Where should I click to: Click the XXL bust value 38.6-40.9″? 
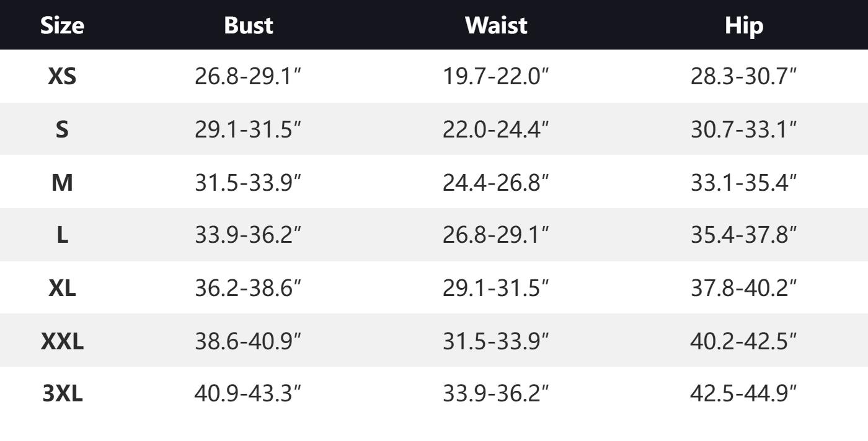(248, 341)
